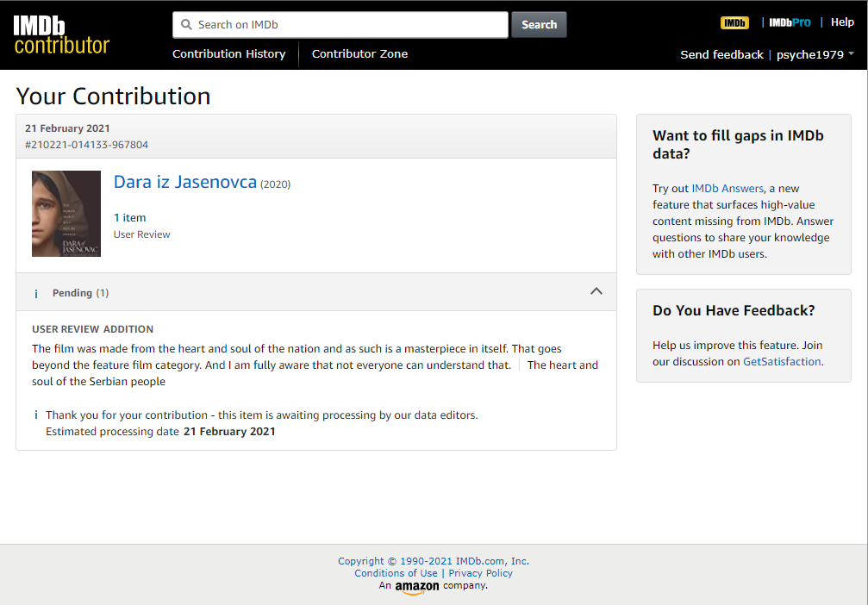
Task: Click Send feedback link
Action: coord(721,55)
